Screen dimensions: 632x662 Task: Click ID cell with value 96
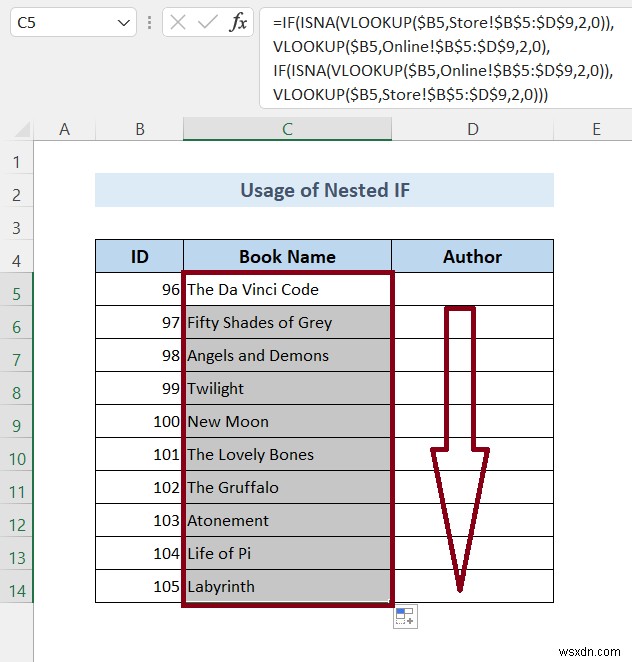click(x=139, y=289)
